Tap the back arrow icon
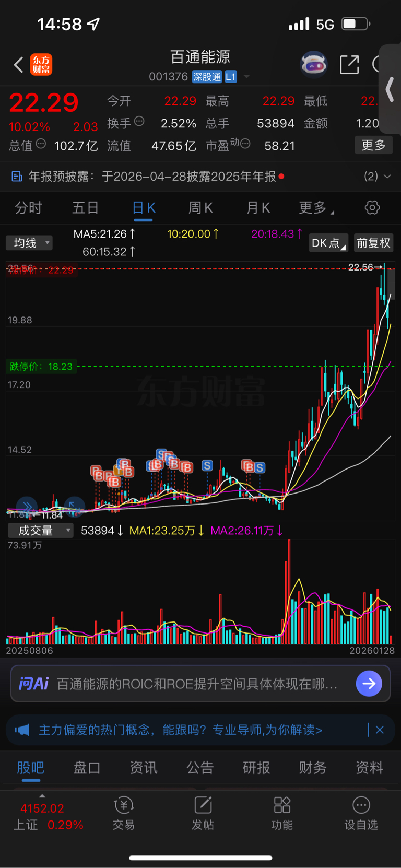Viewport: 401px width, 868px height. (18, 65)
